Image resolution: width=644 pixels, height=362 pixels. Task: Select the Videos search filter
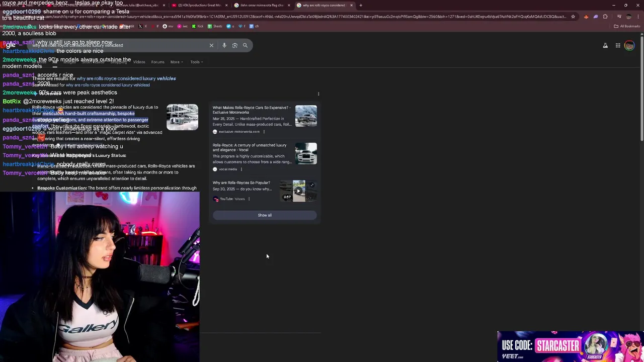click(139, 62)
